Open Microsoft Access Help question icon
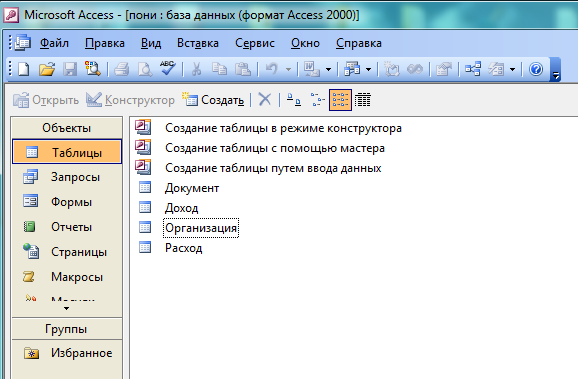Viewport: 578px width, 379px height. pyautogui.click(x=536, y=69)
